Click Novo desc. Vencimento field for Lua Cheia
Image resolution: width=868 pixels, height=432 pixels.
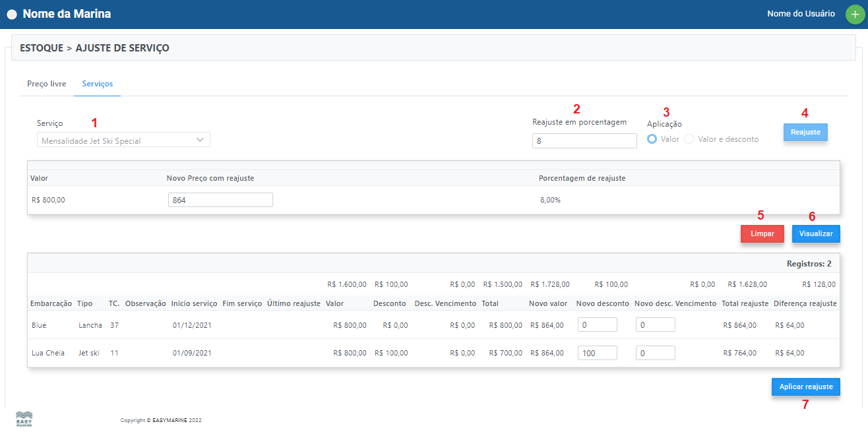(x=655, y=353)
